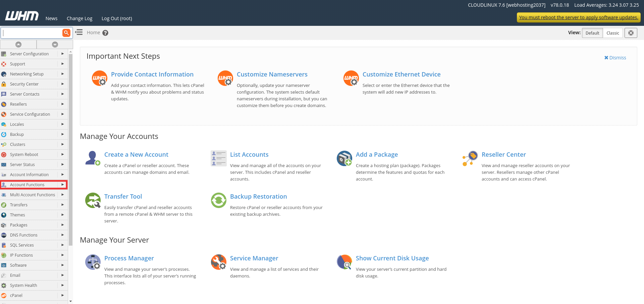Click the Show Current Disk Usage icon

[344, 262]
